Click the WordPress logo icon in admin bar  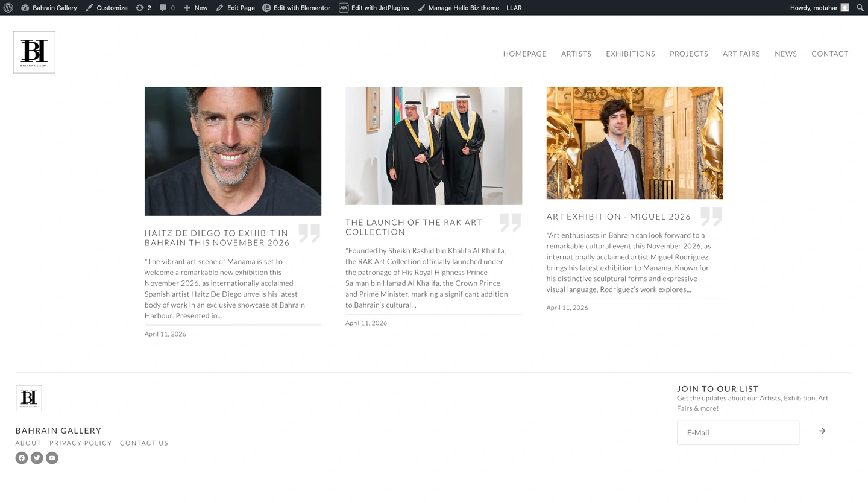(x=8, y=8)
